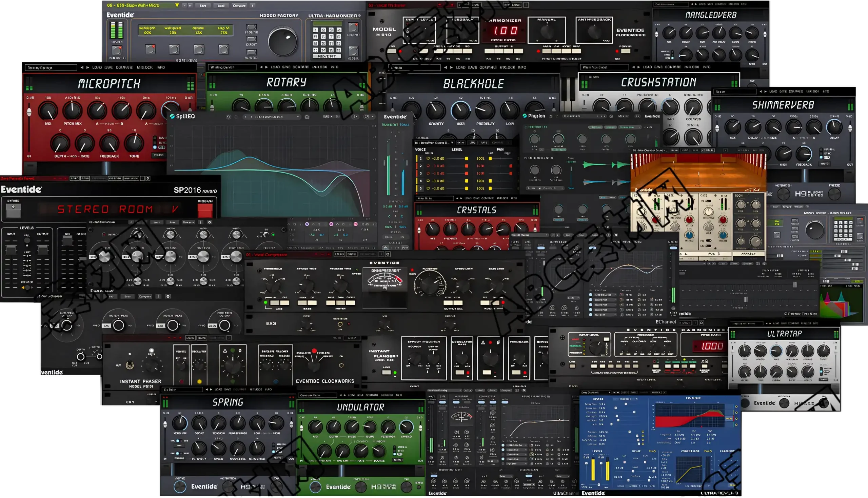
Task: Expand the preset name dropdown above the voices list
Action: 452,143
